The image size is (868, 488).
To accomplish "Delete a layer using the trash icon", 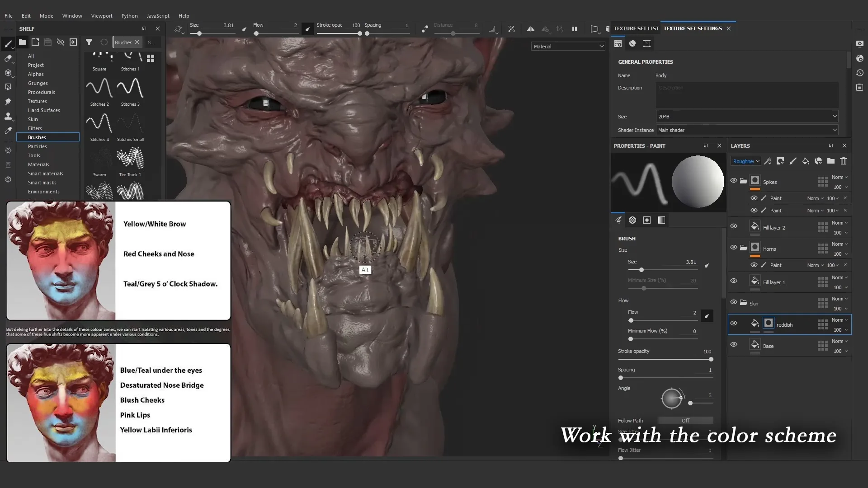I will (844, 161).
